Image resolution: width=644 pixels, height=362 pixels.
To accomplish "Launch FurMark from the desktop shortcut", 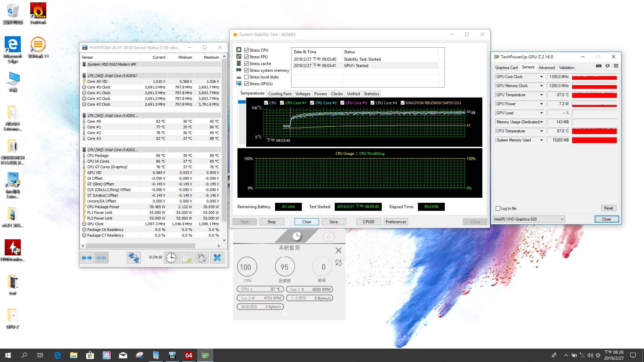I will [38, 13].
